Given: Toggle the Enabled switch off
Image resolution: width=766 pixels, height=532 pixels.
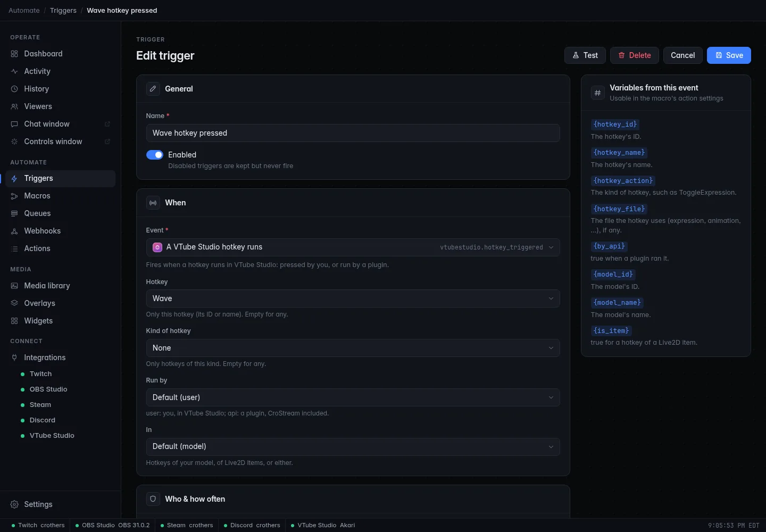Looking at the screenshot, I should 155,155.
